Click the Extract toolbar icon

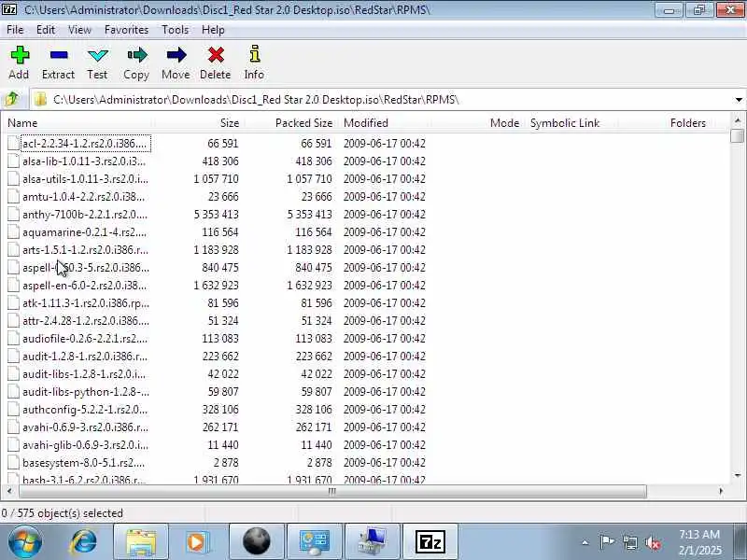click(59, 55)
